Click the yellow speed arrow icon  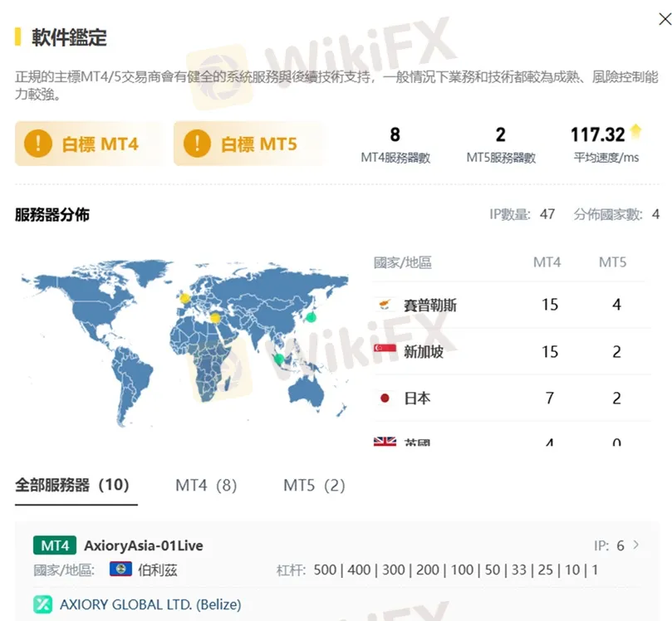click(x=636, y=130)
